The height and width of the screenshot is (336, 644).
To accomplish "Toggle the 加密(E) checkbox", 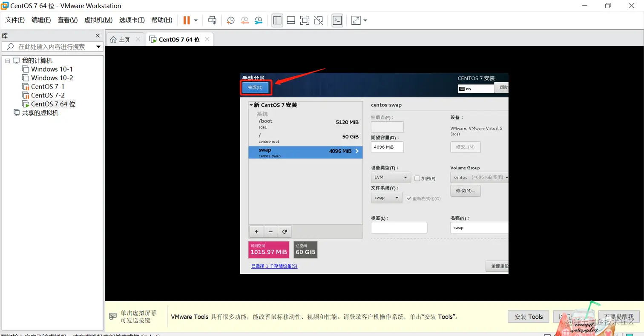I will 417,178.
